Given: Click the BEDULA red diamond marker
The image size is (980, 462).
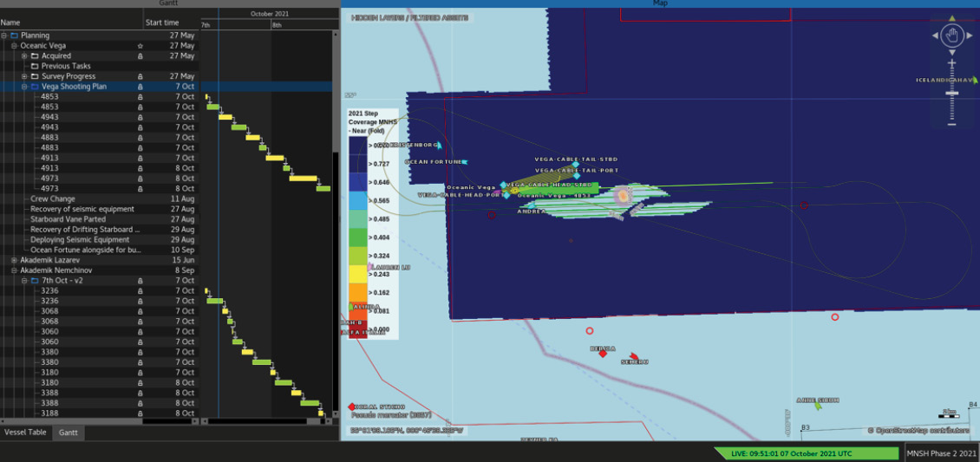Looking at the screenshot, I should (603, 354).
